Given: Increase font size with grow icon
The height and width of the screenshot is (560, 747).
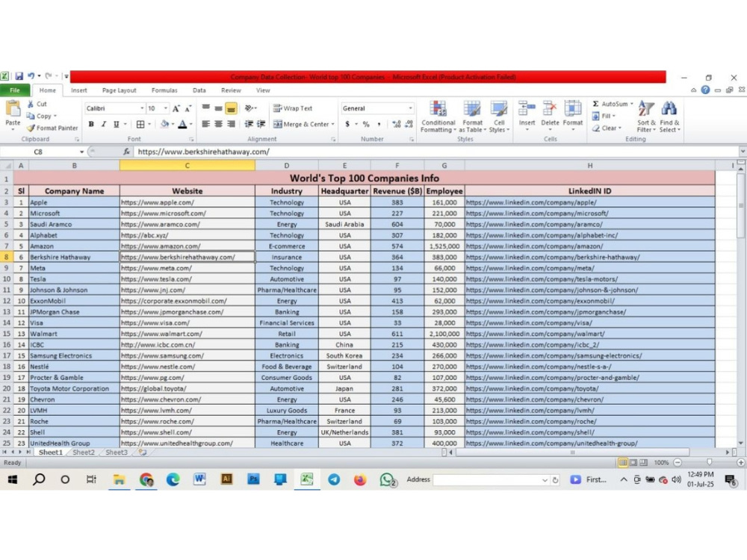Looking at the screenshot, I should 176,108.
